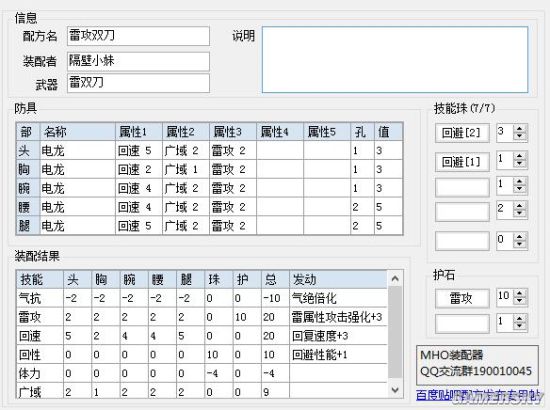The image size is (550, 410).
Task: Increase the 回避[2] bead count spinner
Action: [x=520, y=128]
